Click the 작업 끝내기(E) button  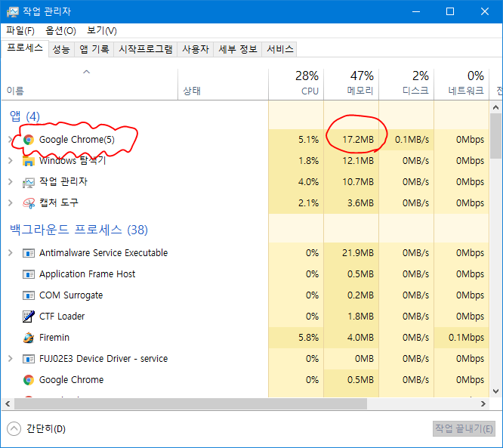[x=464, y=429]
